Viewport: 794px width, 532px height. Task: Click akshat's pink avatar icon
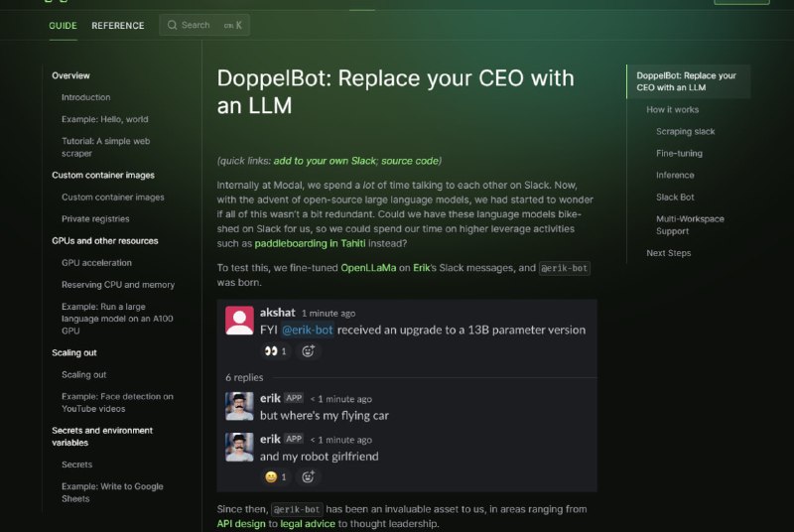239,321
